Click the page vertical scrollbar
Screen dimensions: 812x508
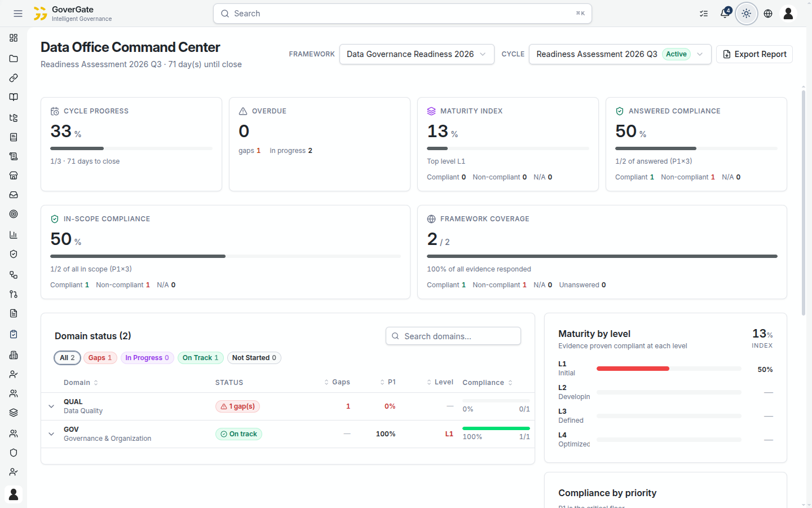pyautogui.click(x=804, y=202)
